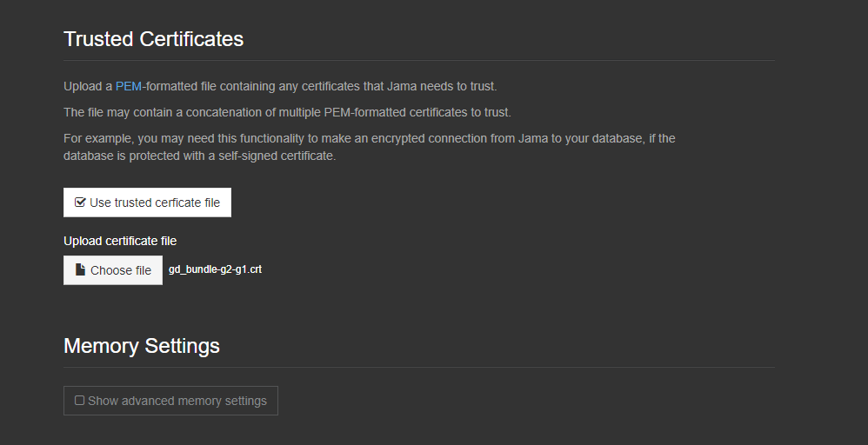Click the Memory Settings heading
Screen dimensions: 868x445
tap(141, 345)
